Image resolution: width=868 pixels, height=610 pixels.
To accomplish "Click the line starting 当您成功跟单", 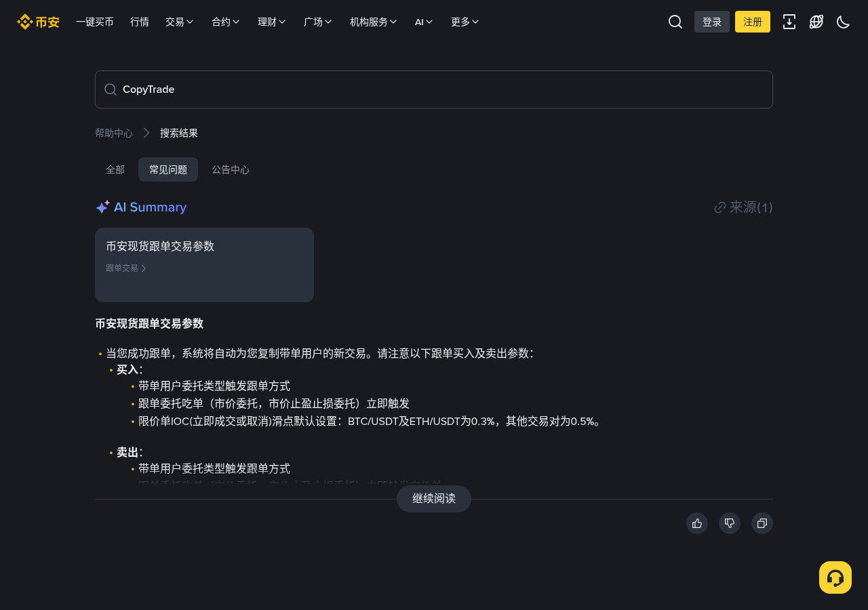I will coord(320,353).
